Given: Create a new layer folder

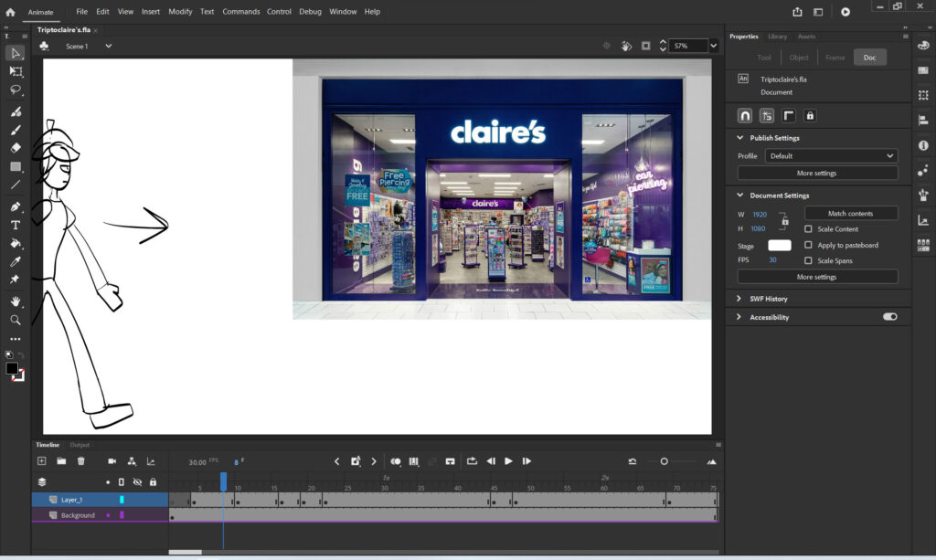Looking at the screenshot, I should tap(61, 461).
